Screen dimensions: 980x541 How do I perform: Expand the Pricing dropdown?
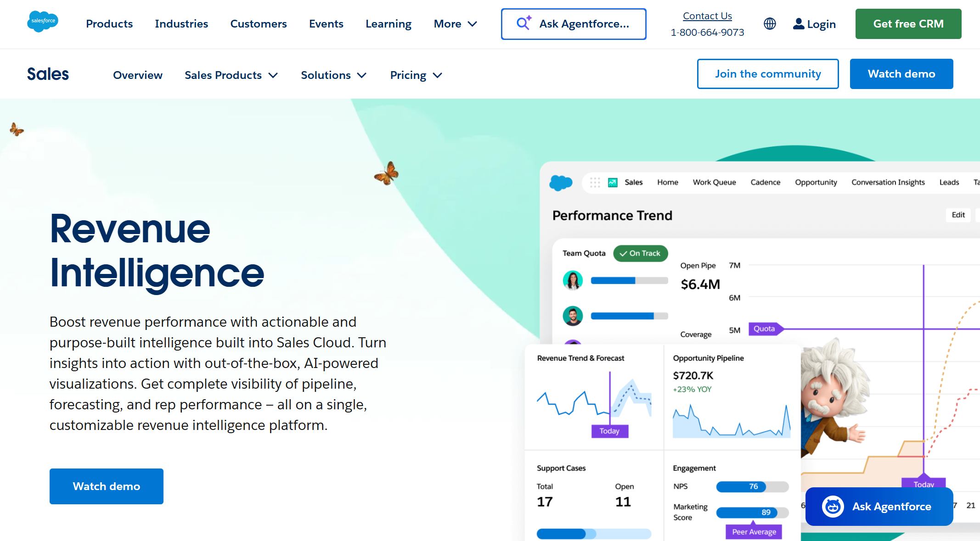pyautogui.click(x=415, y=75)
